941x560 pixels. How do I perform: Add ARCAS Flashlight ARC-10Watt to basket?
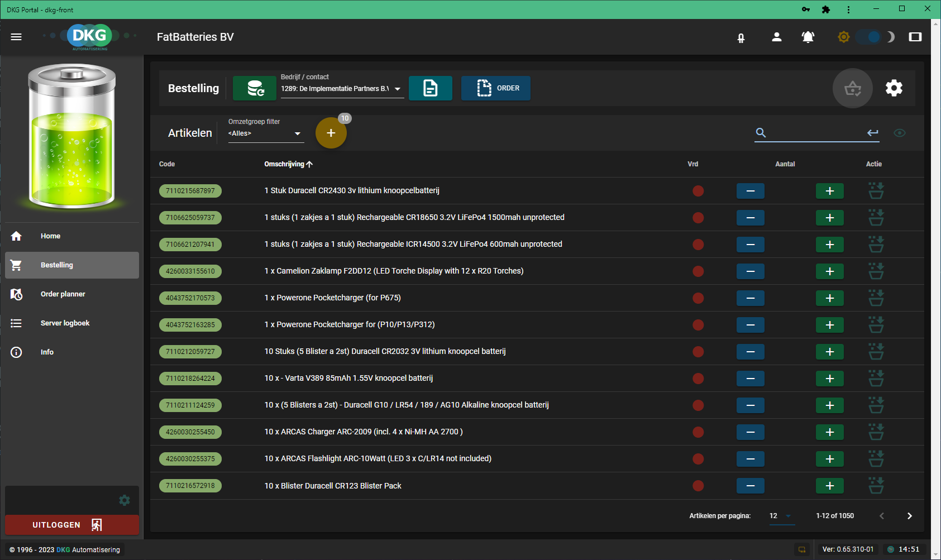876,459
